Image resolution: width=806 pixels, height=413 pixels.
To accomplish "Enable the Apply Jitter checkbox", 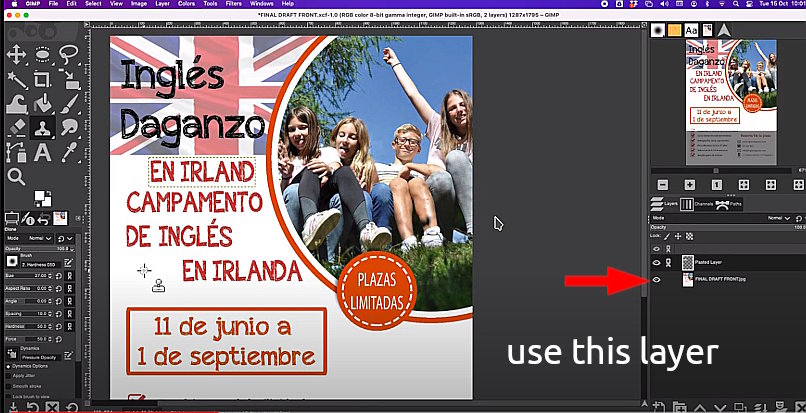I will tap(8, 376).
